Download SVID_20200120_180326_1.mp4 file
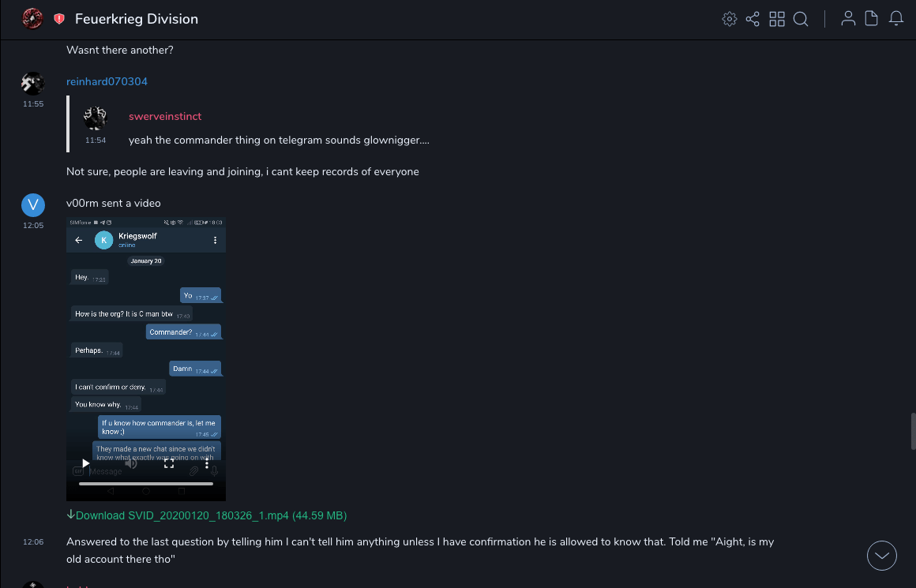916x588 pixels. (206, 515)
